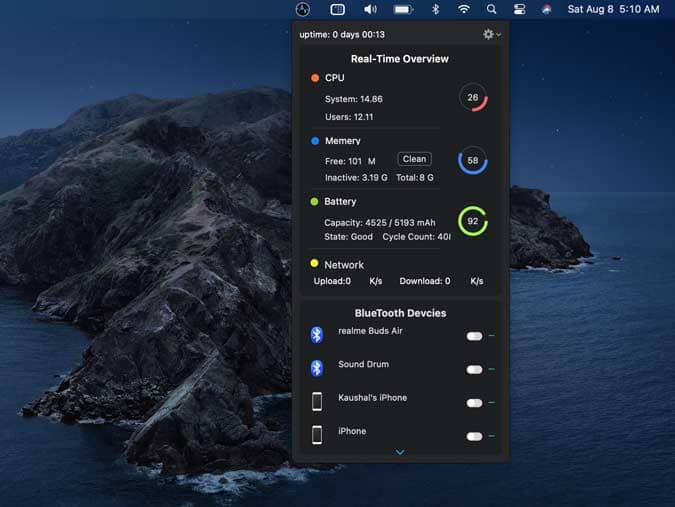Image resolution: width=675 pixels, height=507 pixels.
Task: Select the Sound Drum device name
Action: pos(363,365)
